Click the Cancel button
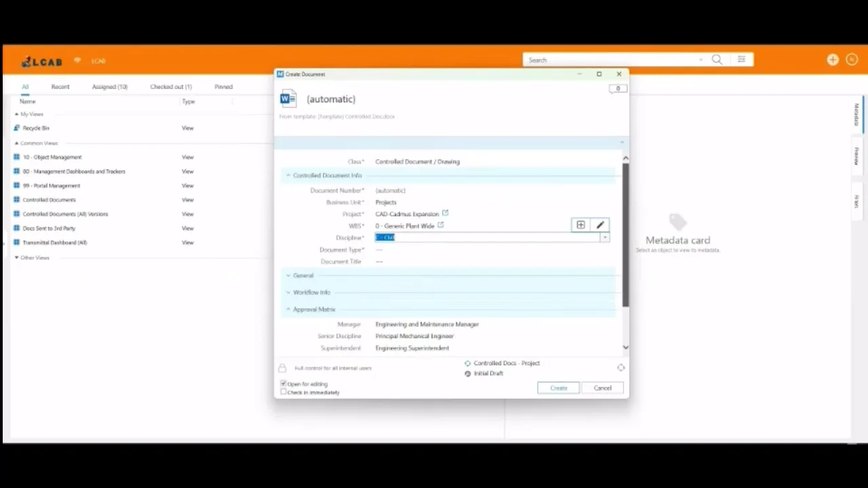This screenshot has height=488, width=868. click(603, 388)
